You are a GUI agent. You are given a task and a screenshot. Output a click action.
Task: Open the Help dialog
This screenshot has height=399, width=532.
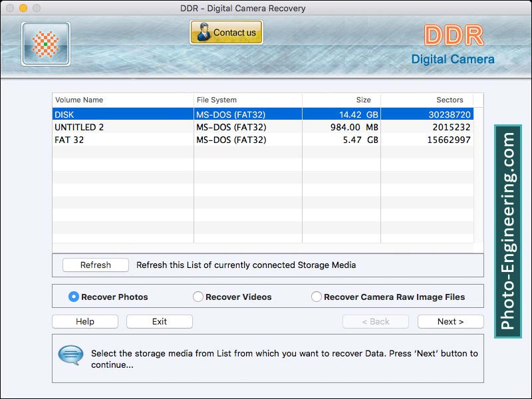point(84,321)
